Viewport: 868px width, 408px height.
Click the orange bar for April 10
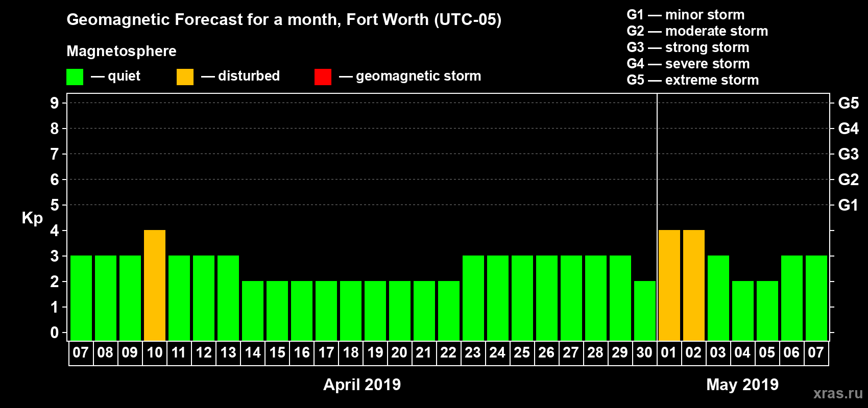(155, 286)
